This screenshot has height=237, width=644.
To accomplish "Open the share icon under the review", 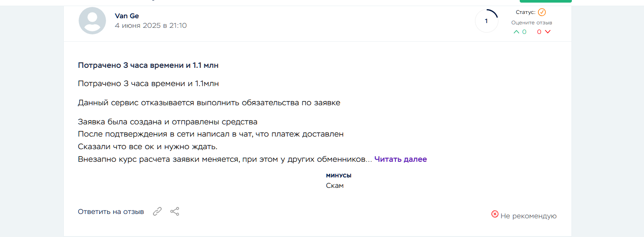I will pyautogui.click(x=175, y=212).
